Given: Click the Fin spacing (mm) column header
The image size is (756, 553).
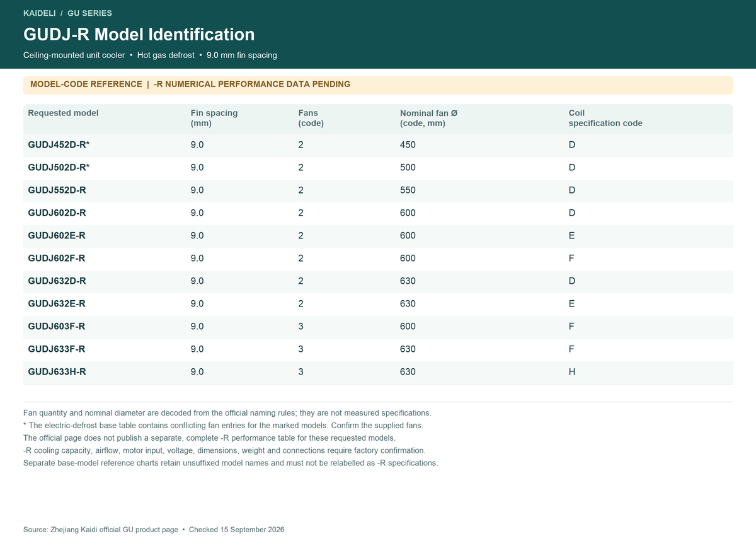Looking at the screenshot, I should pyautogui.click(x=214, y=118).
